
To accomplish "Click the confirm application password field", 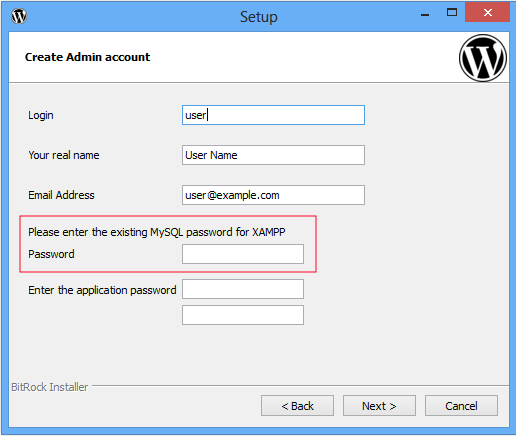I will (x=243, y=315).
